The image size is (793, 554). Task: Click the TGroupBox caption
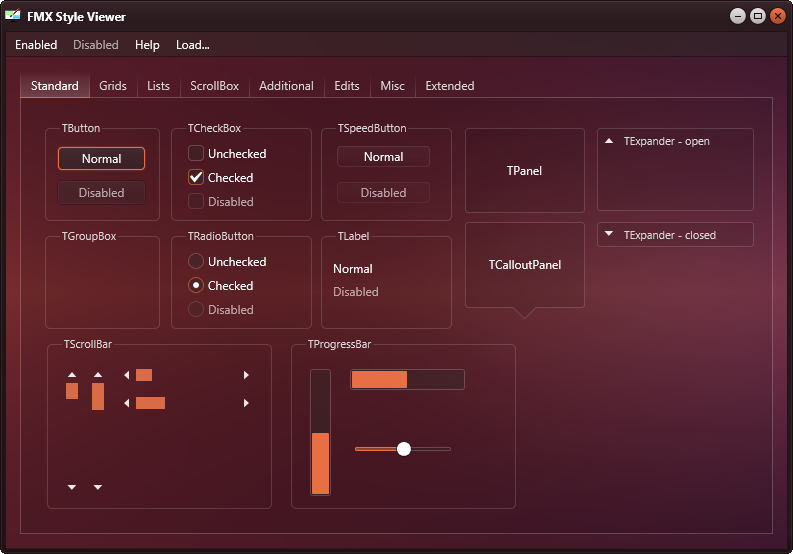click(x=89, y=236)
